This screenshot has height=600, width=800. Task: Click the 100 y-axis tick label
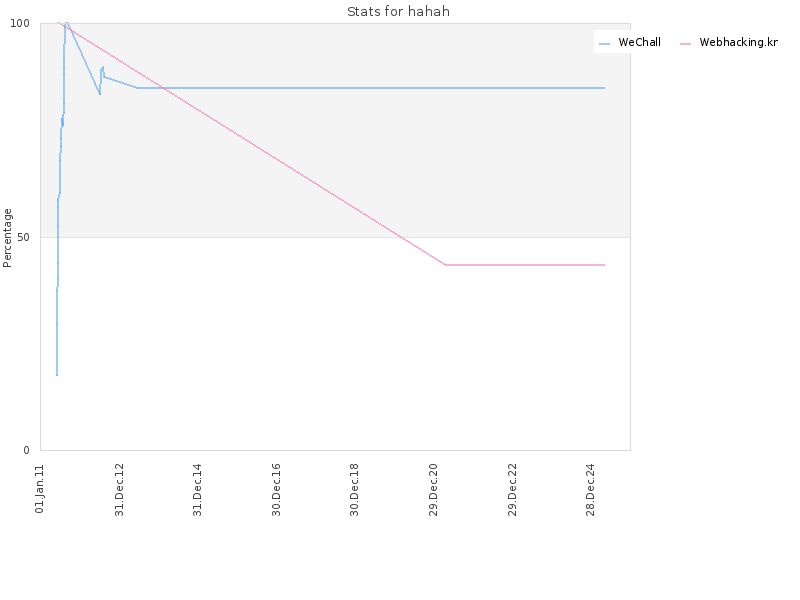pyautogui.click(x=20, y=23)
